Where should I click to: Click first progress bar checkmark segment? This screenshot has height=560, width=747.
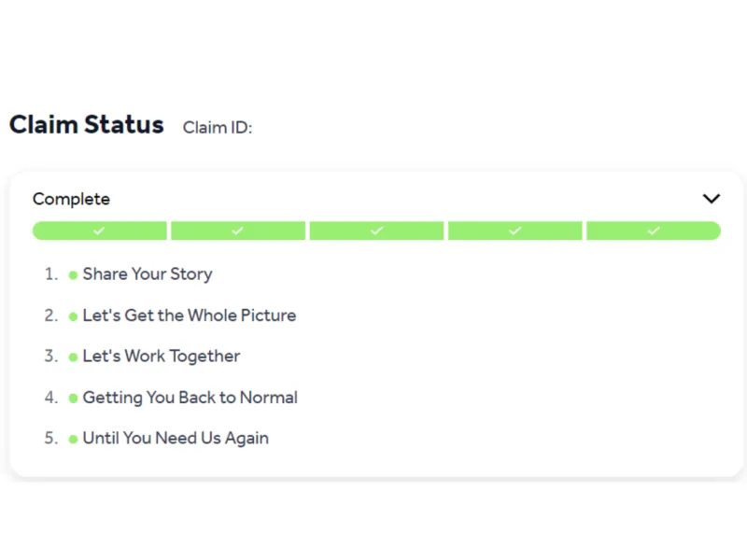(x=99, y=231)
